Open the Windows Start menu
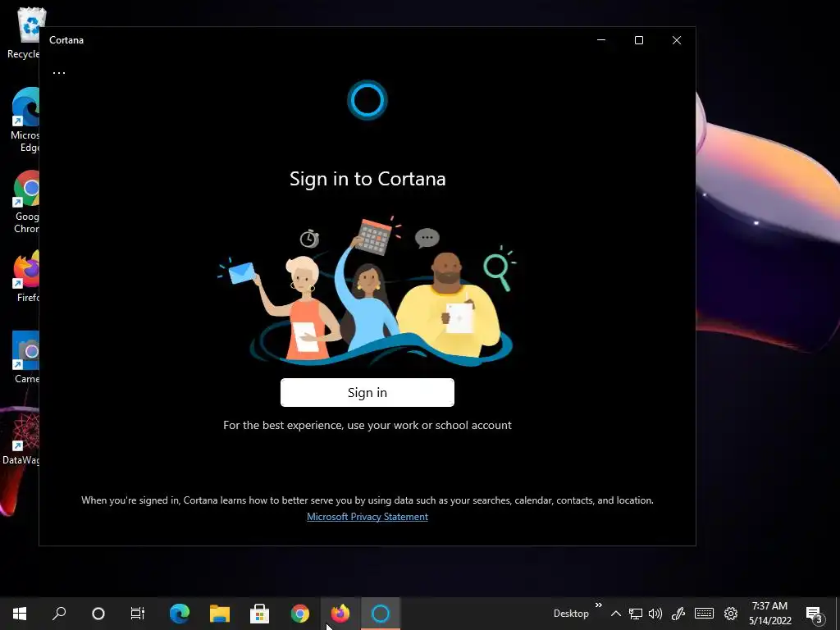This screenshot has width=840, height=630. click(x=20, y=613)
